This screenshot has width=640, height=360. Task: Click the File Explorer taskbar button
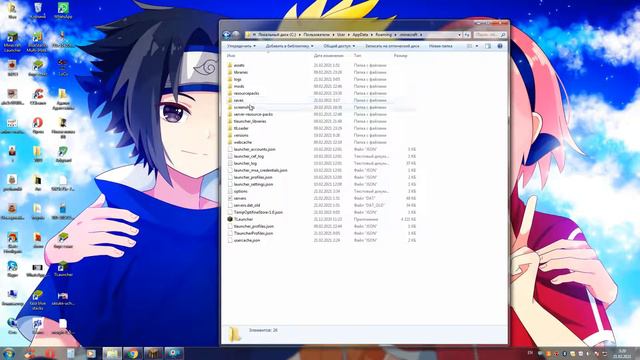[112, 353]
